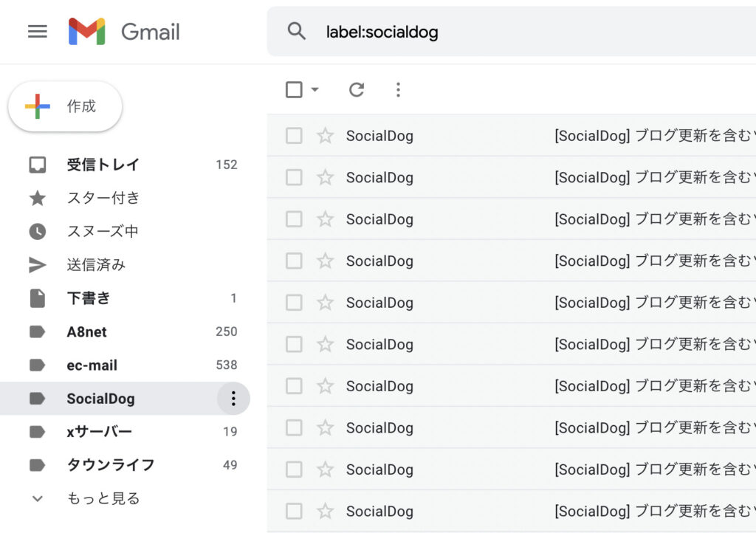Open the 送信済み sent folder
Screen dimensions: 756x533
[126, 264]
